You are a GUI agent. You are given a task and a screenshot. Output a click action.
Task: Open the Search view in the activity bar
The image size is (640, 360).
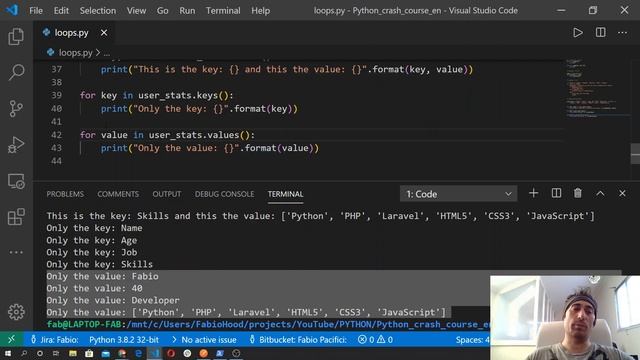[16, 72]
